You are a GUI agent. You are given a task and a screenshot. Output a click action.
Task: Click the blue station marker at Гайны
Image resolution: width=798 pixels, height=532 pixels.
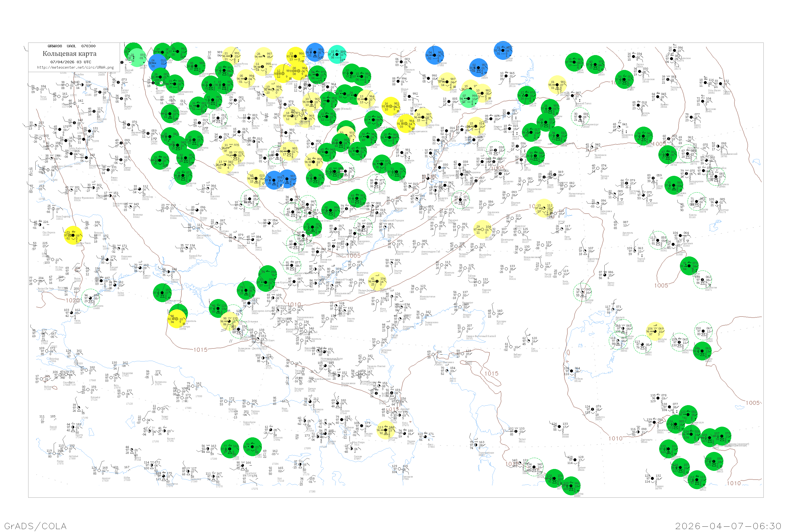[503, 51]
